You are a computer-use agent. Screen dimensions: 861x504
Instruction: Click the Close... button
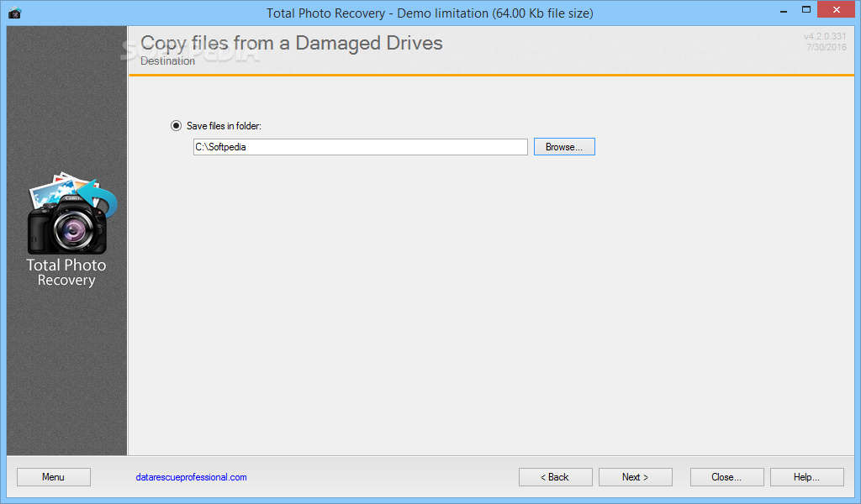click(726, 477)
